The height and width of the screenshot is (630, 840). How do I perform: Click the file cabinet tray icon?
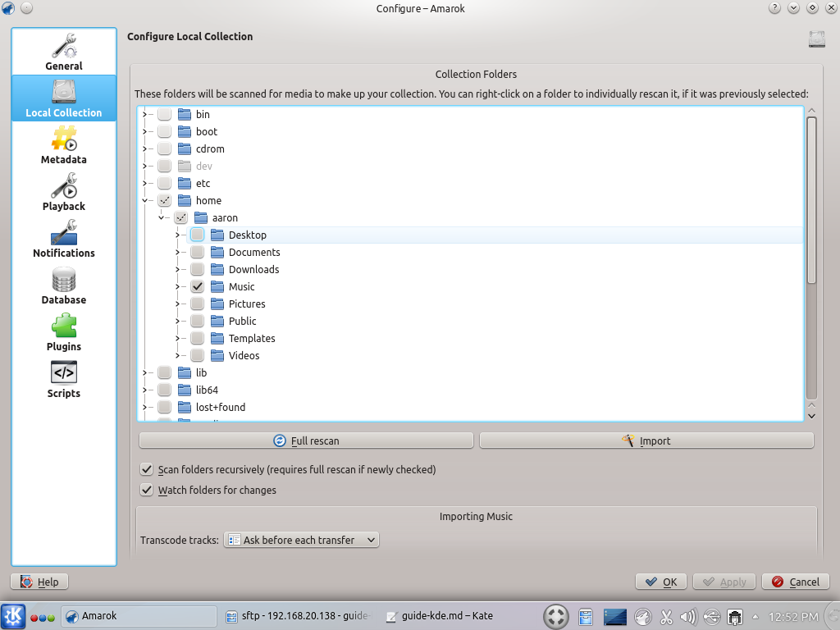tap(586, 617)
